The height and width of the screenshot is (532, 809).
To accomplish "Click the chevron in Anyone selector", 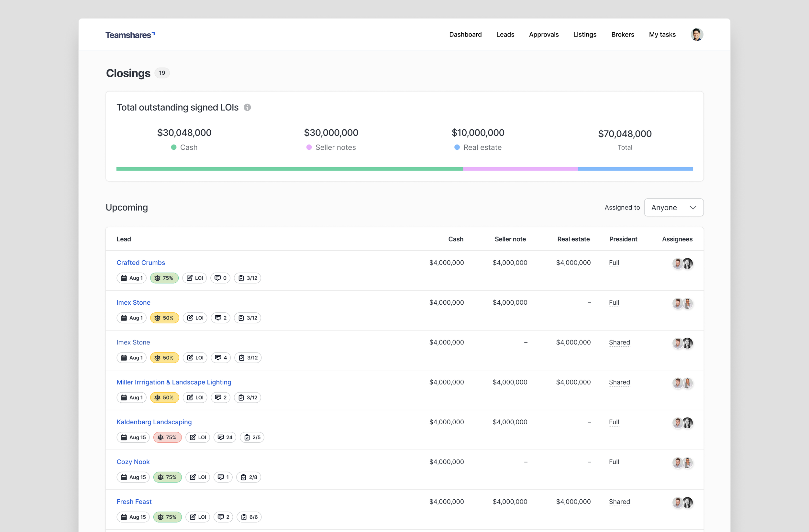I will tap(693, 208).
